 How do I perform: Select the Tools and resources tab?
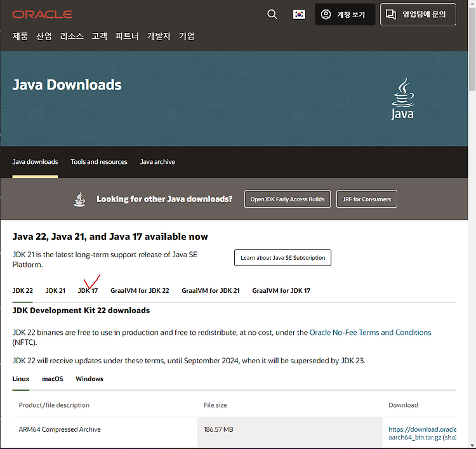click(99, 162)
